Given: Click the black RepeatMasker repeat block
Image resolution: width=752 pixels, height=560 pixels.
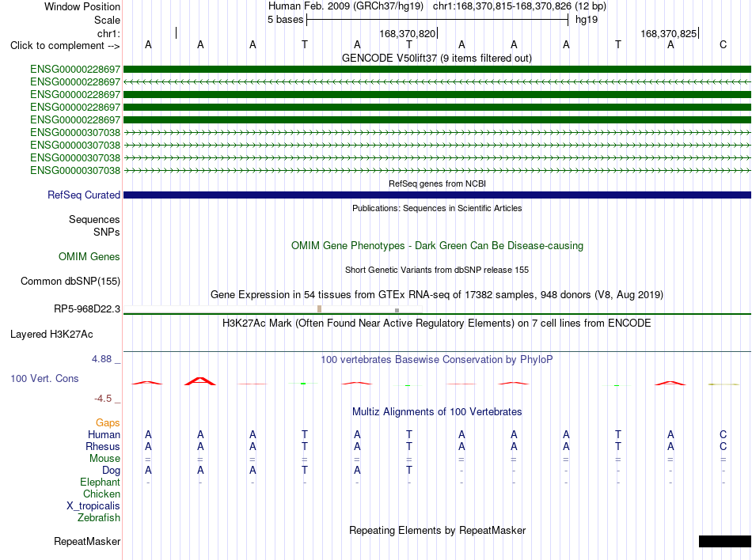Looking at the screenshot, I should coord(724,541).
